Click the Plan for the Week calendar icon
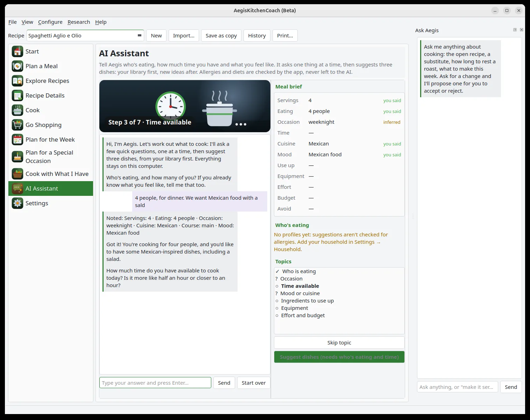This screenshot has width=530, height=420. coord(17,140)
